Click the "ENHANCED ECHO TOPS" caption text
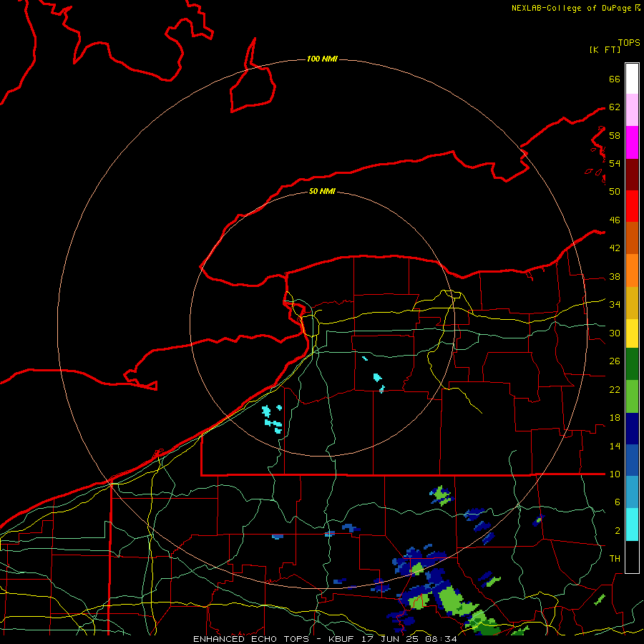This screenshot has height=644, width=644. click(251, 639)
